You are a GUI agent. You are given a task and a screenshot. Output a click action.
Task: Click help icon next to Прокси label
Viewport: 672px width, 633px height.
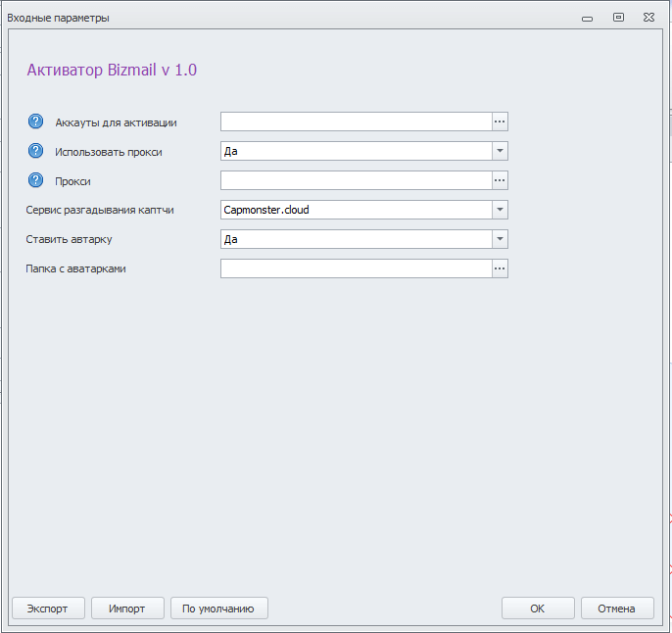click(35, 180)
